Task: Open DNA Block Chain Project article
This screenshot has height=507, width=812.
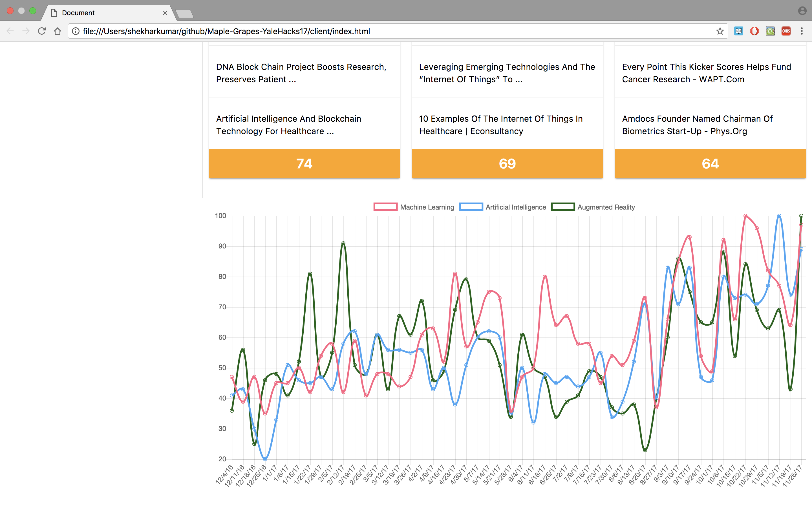Action: (301, 73)
